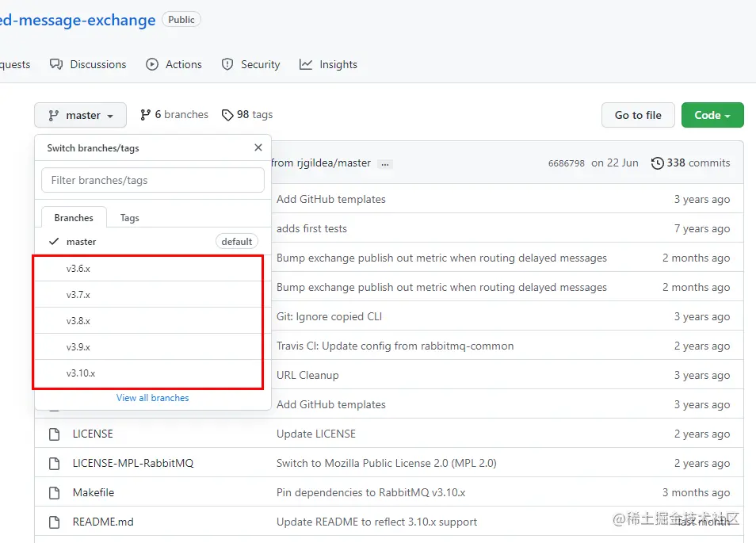Open 'Pin dependencies to RabbitMQ v3.10.x' commit
Screen dimensions: 756x543
(371, 493)
